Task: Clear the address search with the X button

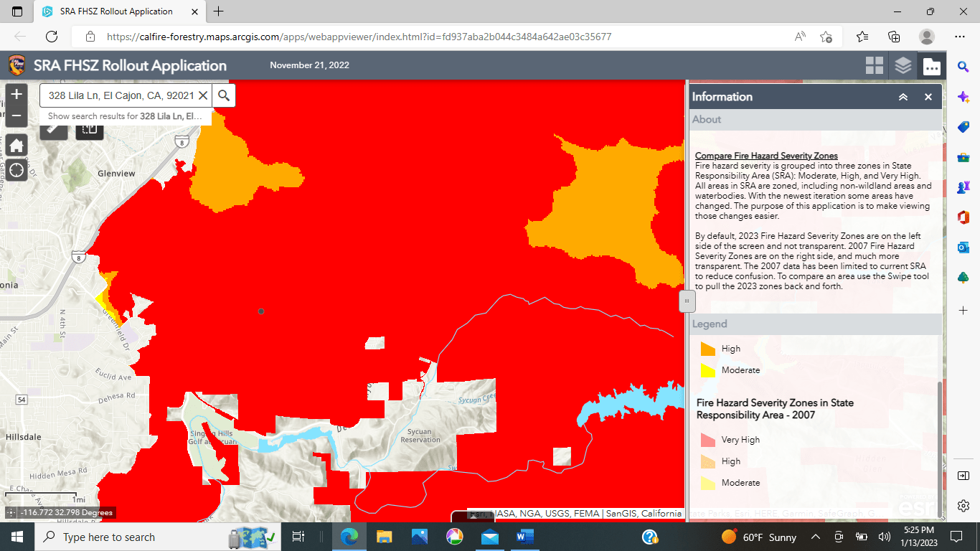Action: [x=204, y=95]
